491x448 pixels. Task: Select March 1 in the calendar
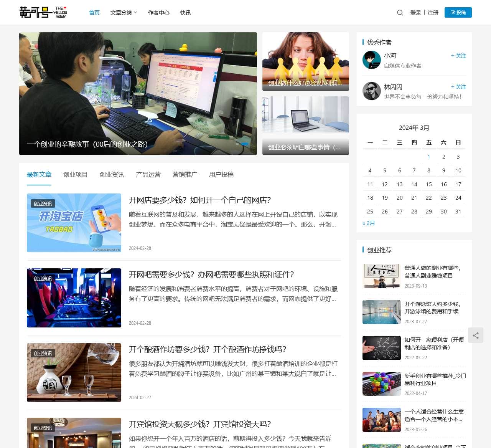pos(428,157)
